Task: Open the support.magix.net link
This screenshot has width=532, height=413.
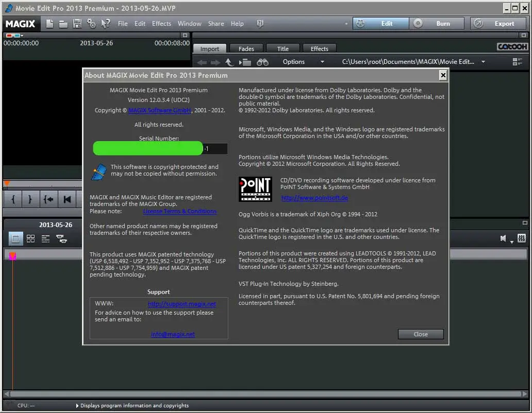Action: 182,304
